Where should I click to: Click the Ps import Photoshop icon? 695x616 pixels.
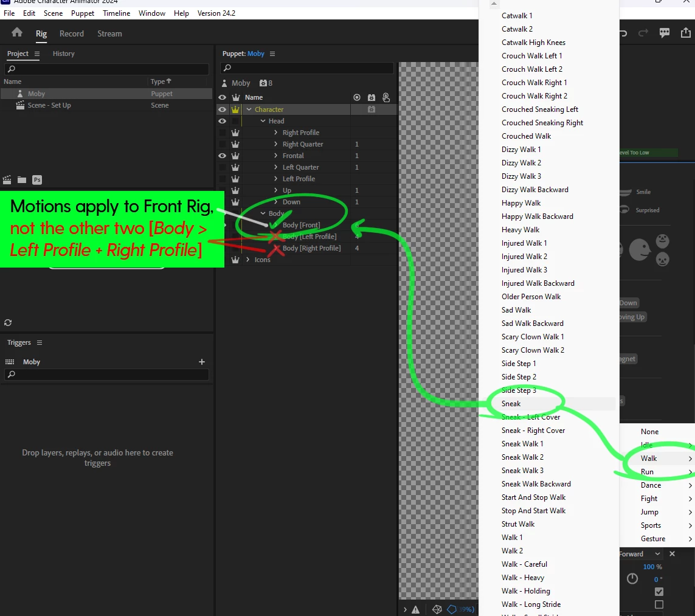click(x=37, y=179)
